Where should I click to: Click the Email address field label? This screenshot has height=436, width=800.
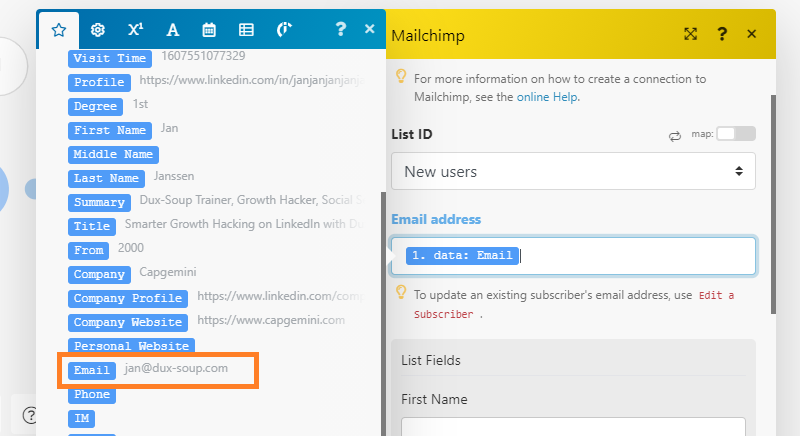[x=436, y=219]
